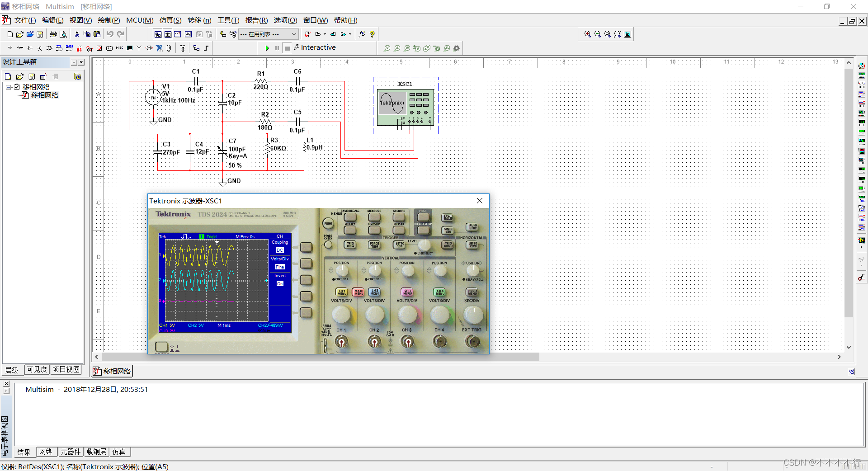Place a transistor component

coord(40,48)
